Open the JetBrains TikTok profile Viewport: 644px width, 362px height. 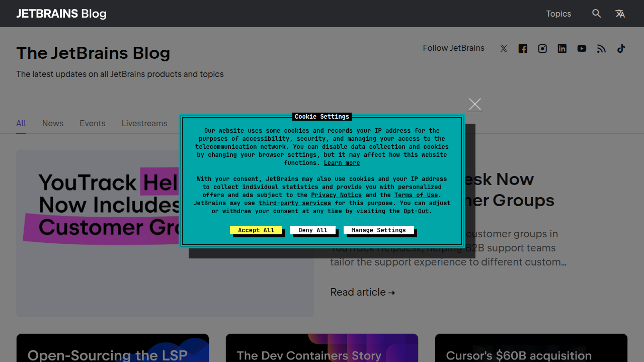point(621,49)
